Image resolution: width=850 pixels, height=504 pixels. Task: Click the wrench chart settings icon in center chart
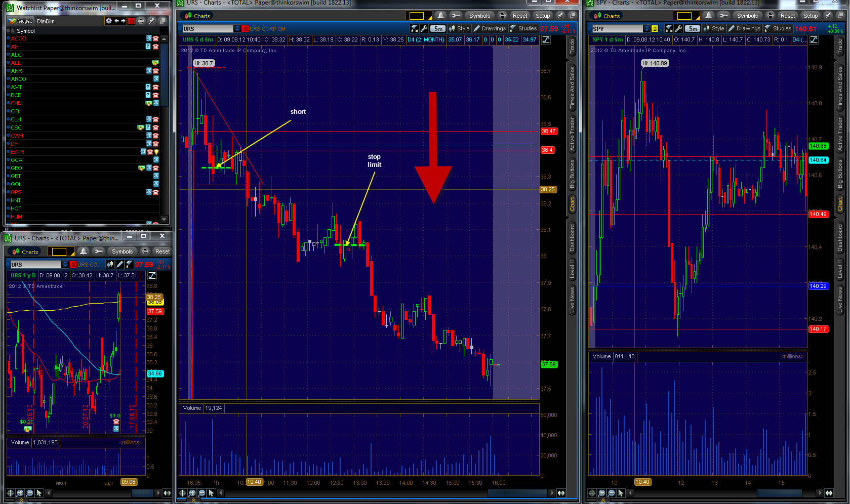click(424, 29)
